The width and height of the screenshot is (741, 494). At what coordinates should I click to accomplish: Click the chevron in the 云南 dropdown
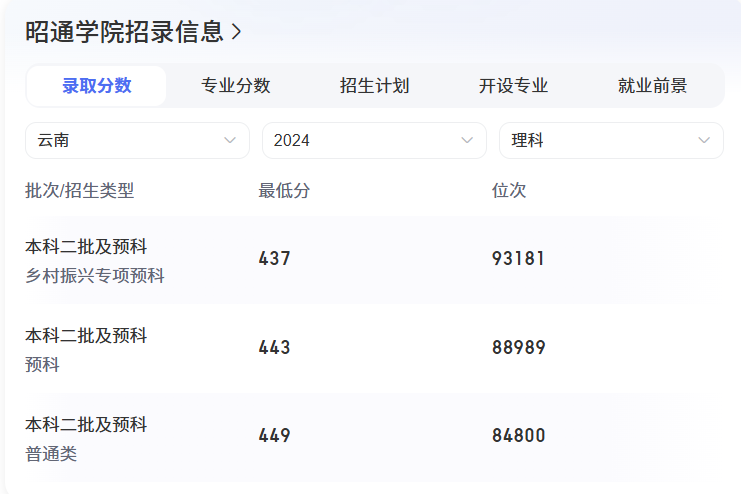(230, 141)
